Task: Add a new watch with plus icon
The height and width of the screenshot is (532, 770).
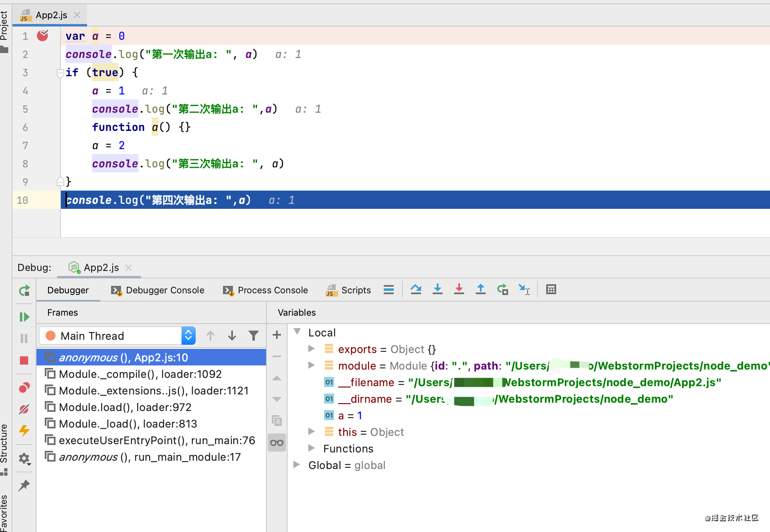Action: tap(277, 335)
